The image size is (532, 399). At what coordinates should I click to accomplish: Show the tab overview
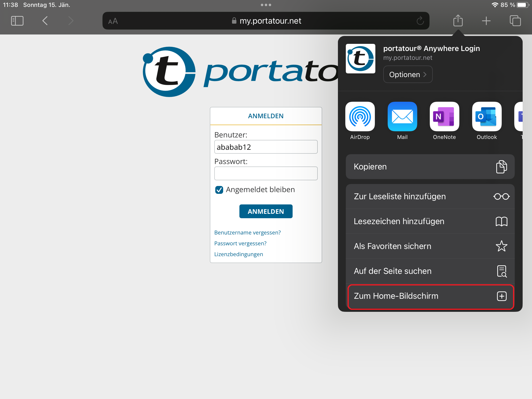[515, 21]
